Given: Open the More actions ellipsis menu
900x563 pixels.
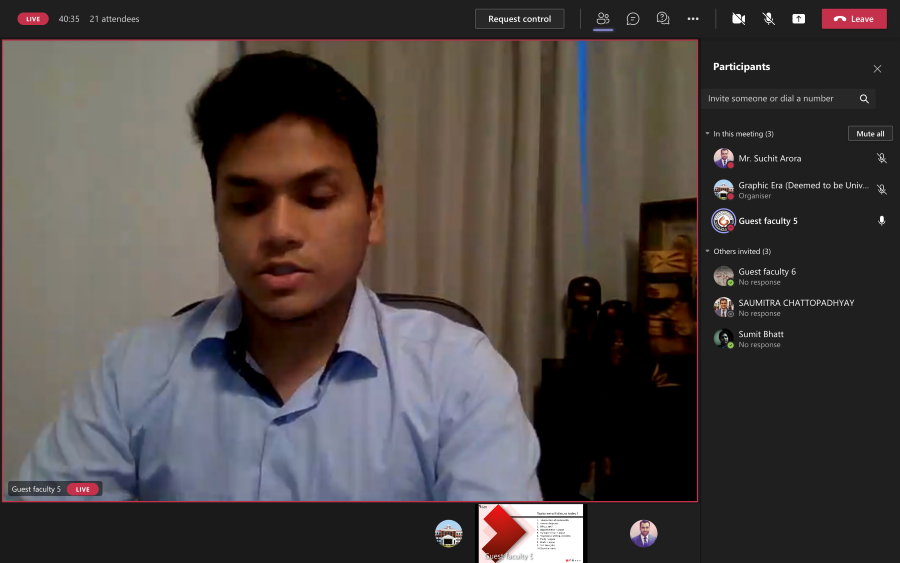Looking at the screenshot, I should [x=693, y=19].
